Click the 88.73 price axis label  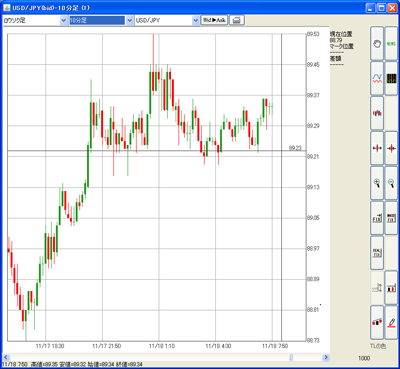(x=313, y=340)
